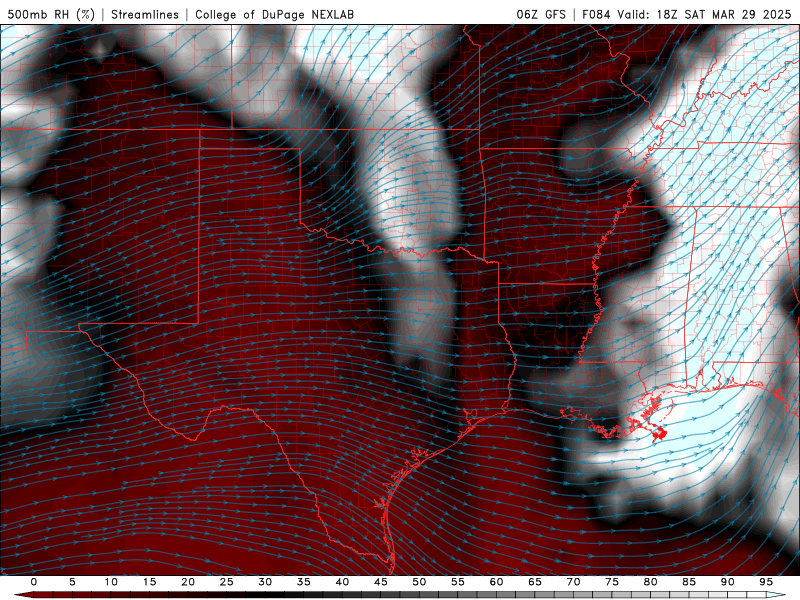The width and height of the screenshot is (800, 600).
Task: Click 'College of DuPage NEXLAB' header text
Action: (x=274, y=14)
